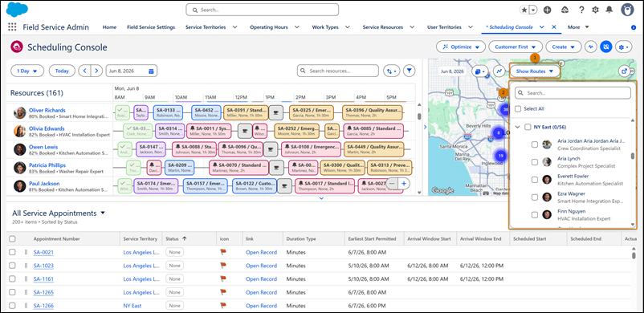Collapse the map panel side chevron
This screenshot has width=644, height=313.
click(x=425, y=127)
